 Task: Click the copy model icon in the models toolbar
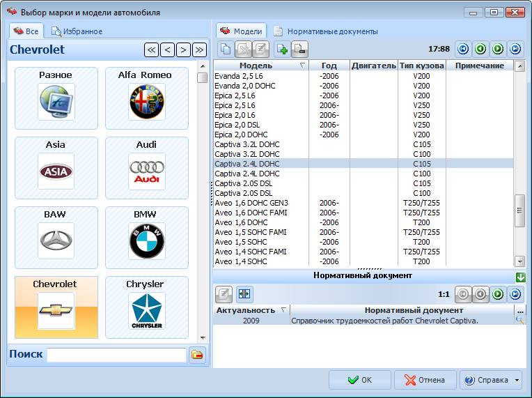pos(226,49)
